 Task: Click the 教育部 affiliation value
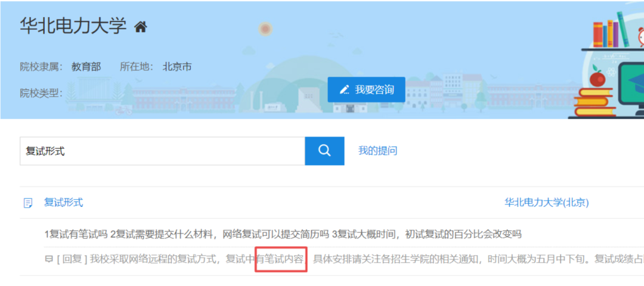(86, 67)
